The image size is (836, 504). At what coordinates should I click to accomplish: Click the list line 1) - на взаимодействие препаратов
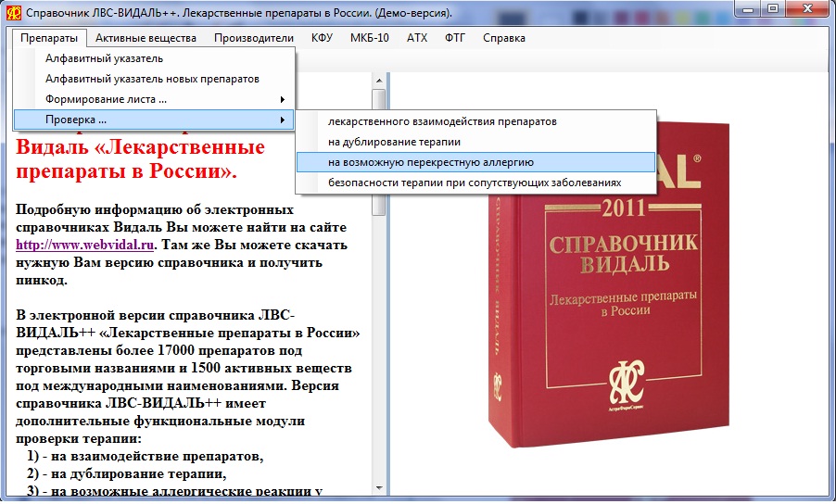pyautogui.click(x=145, y=456)
